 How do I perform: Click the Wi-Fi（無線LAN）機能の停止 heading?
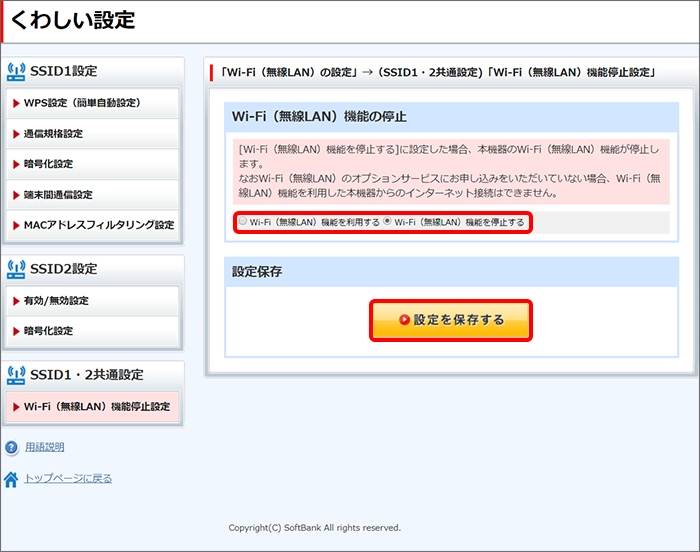(x=319, y=117)
